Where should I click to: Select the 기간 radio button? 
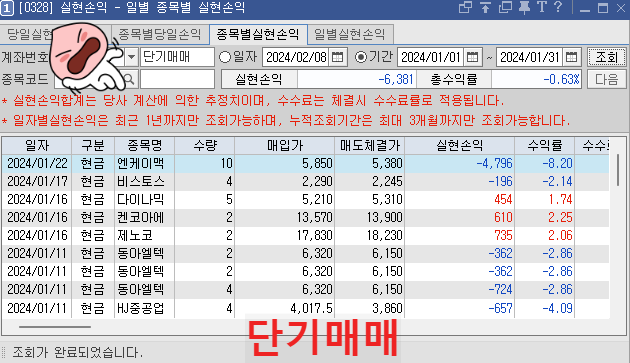click(361, 57)
